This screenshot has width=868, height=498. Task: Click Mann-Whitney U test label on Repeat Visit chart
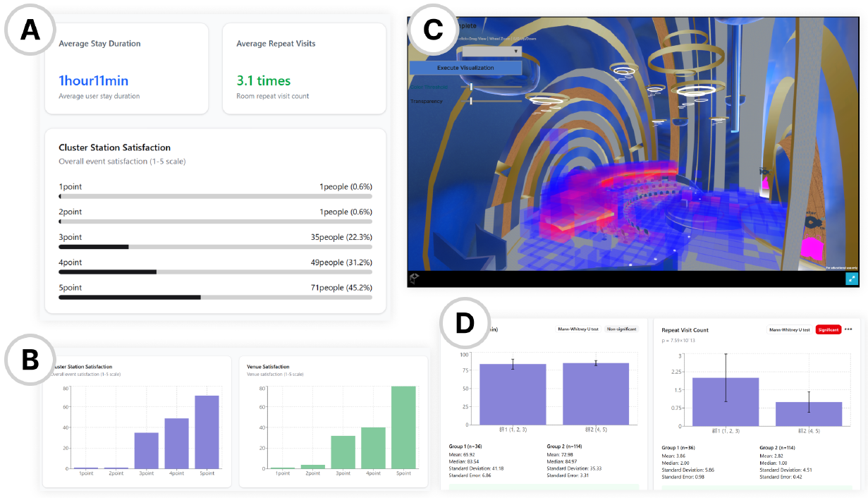click(x=789, y=329)
